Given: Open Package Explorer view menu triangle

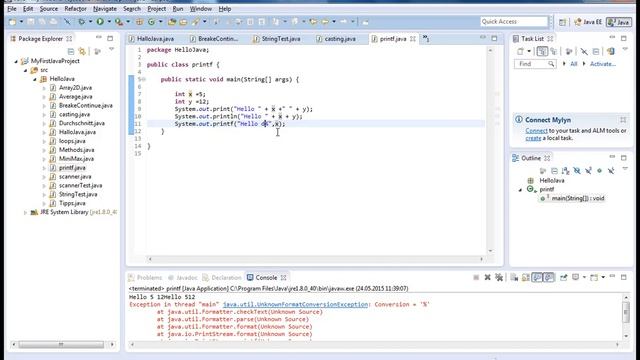Looking at the screenshot, I should tap(111, 50).
